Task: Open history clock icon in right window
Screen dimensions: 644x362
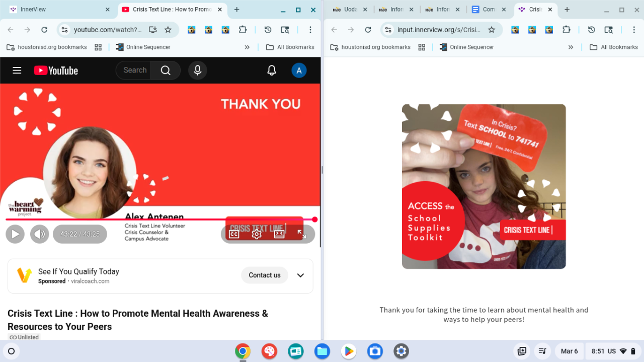Action: 592,30
